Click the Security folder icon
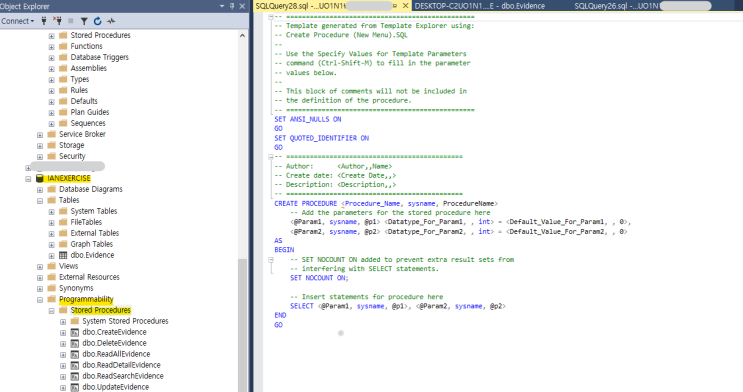This screenshot has height=392, width=743. click(52, 156)
